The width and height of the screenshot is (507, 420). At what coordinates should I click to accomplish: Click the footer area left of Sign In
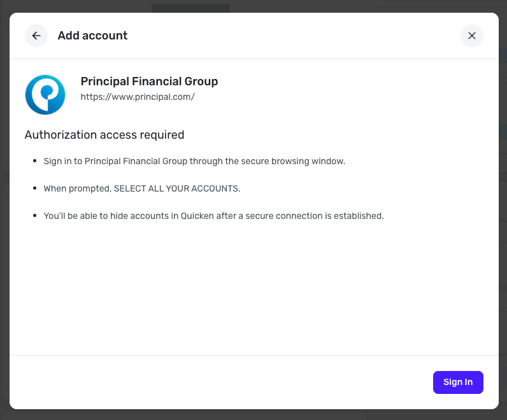(223, 382)
